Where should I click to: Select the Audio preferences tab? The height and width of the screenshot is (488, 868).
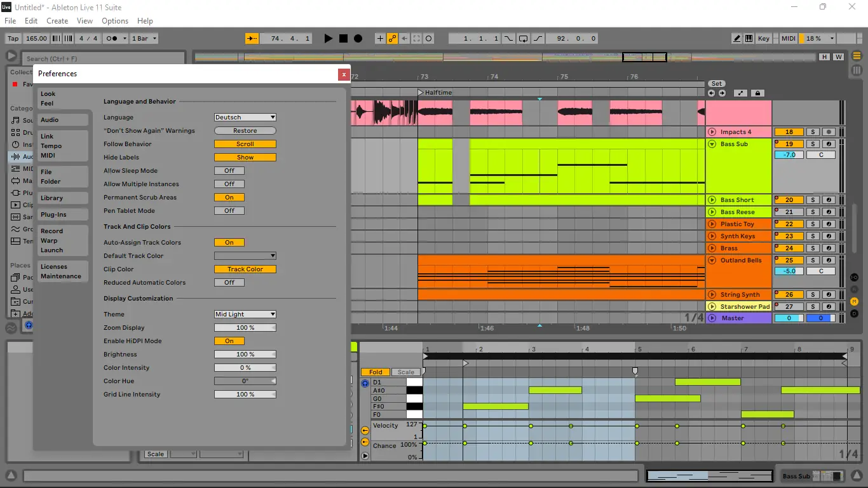[x=63, y=120]
